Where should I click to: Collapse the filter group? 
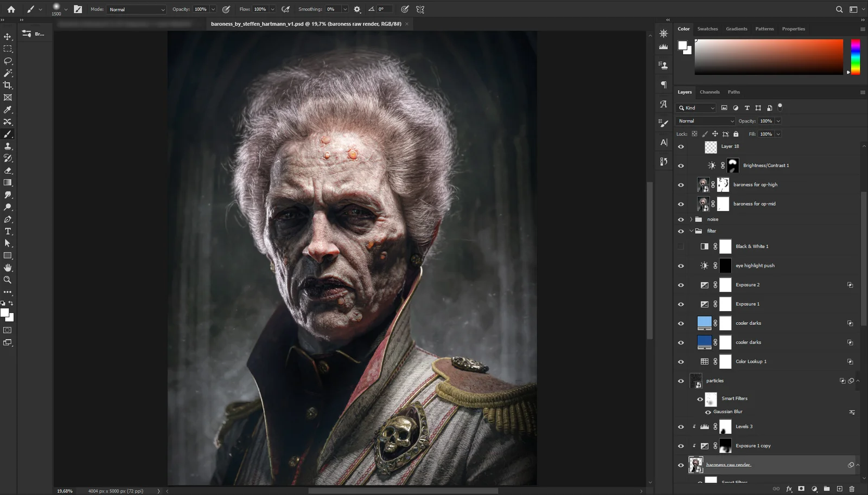pyautogui.click(x=692, y=231)
